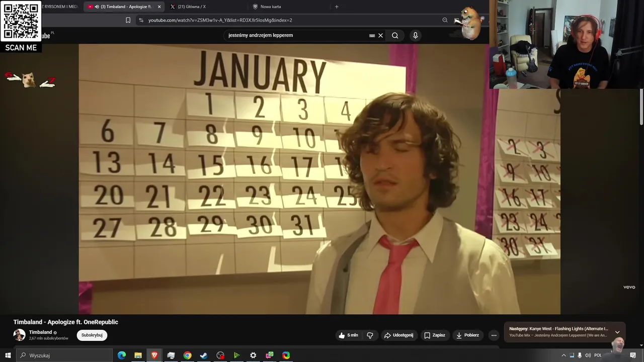Viewport: 644px width, 362px height.
Task: Open Timbaland channel avatar
Action: click(19, 335)
